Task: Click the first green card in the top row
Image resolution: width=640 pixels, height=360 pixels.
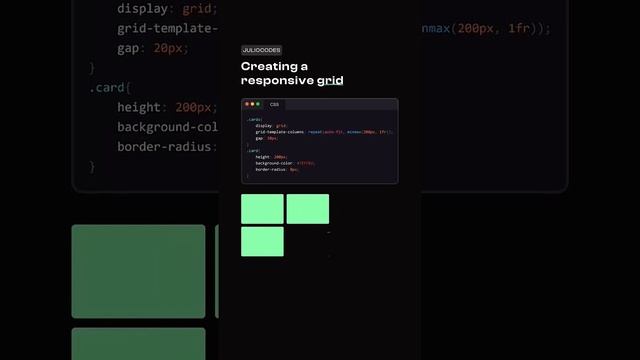Action: tap(262, 209)
